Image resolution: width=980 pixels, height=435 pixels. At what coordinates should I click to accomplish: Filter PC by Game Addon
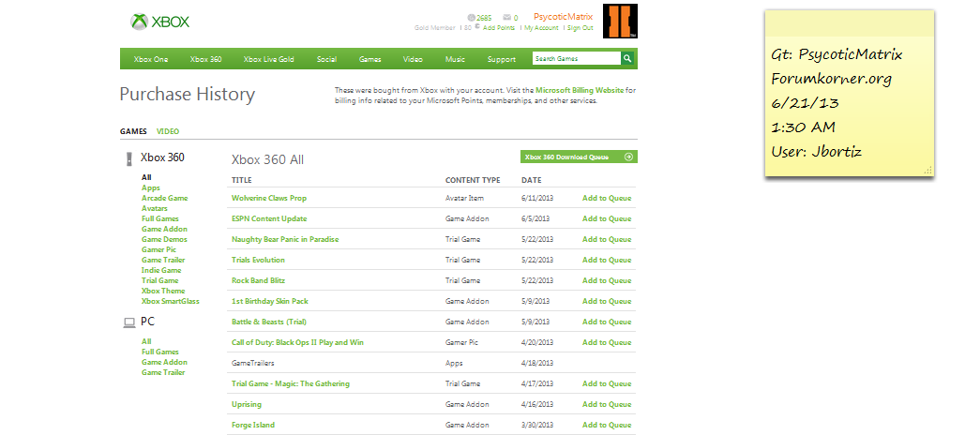click(x=164, y=362)
